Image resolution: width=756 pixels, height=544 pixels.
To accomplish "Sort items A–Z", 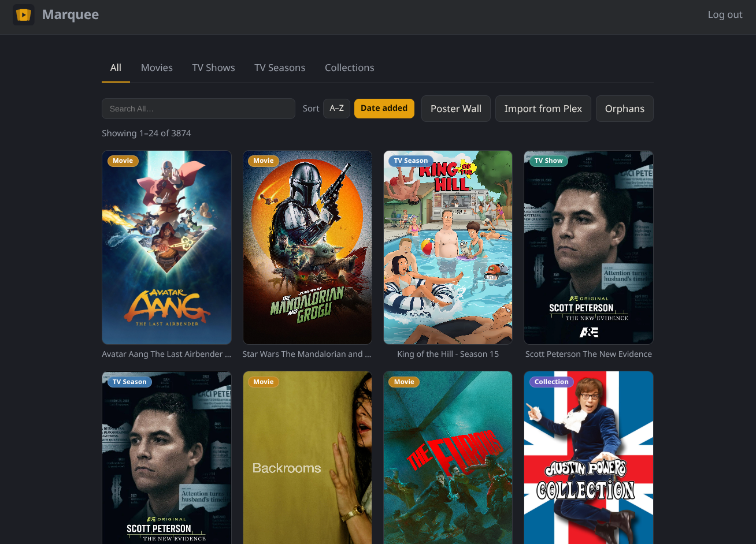I will [336, 108].
